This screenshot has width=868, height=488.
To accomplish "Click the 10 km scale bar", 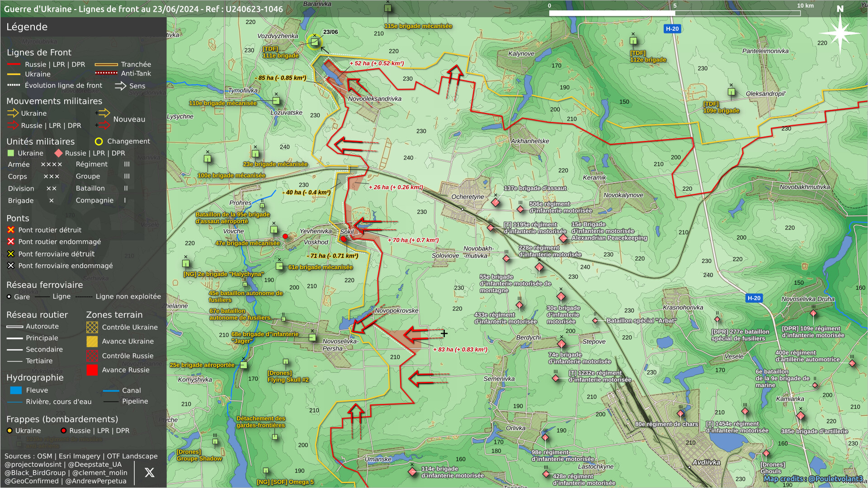I will 675,13.
